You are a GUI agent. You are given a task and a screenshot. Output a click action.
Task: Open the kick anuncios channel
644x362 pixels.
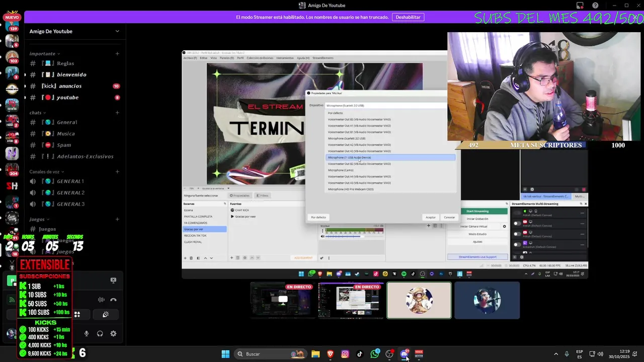tap(74, 86)
